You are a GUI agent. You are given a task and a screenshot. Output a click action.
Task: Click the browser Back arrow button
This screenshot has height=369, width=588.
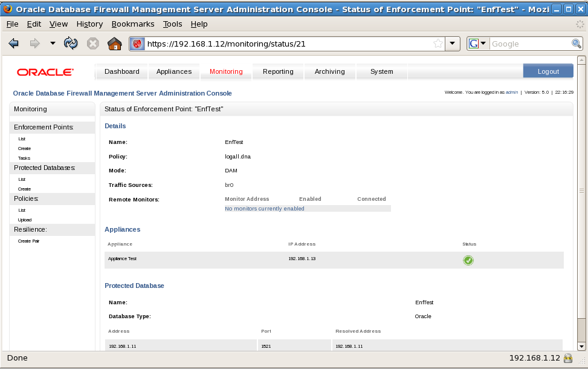[x=14, y=44]
